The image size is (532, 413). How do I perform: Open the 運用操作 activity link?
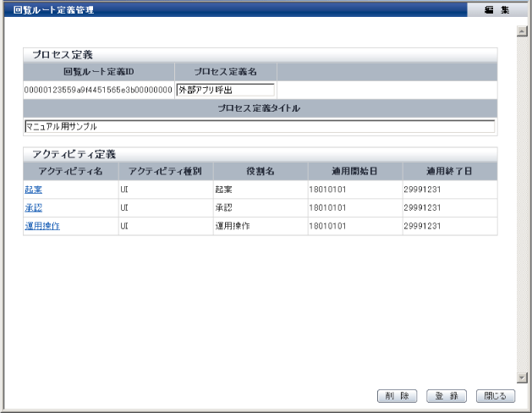41,226
